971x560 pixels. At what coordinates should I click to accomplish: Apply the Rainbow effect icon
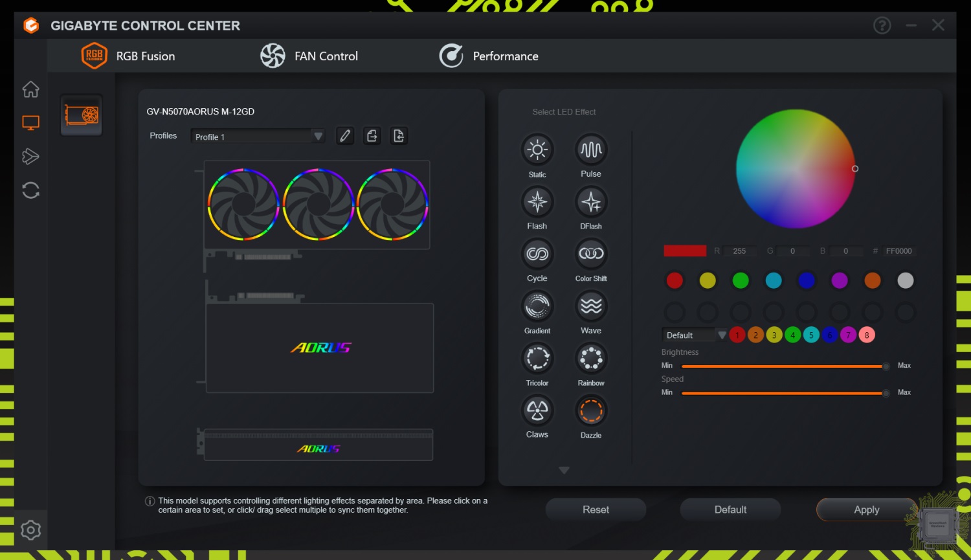pyautogui.click(x=591, y=358)
